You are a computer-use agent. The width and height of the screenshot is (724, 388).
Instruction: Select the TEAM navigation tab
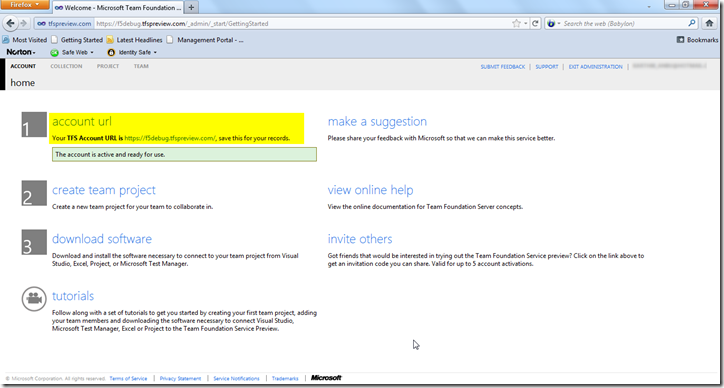point(141,66)
